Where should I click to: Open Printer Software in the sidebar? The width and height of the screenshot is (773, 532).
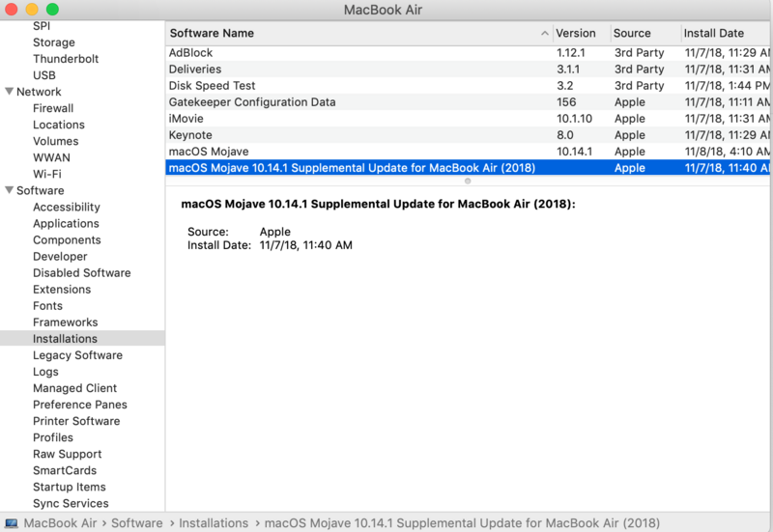point(76,421)
